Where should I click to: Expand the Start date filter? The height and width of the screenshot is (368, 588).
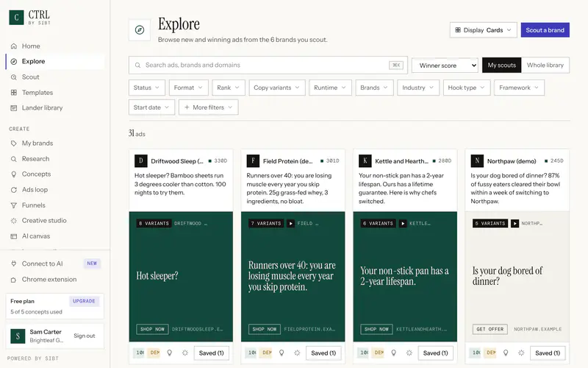151,107
